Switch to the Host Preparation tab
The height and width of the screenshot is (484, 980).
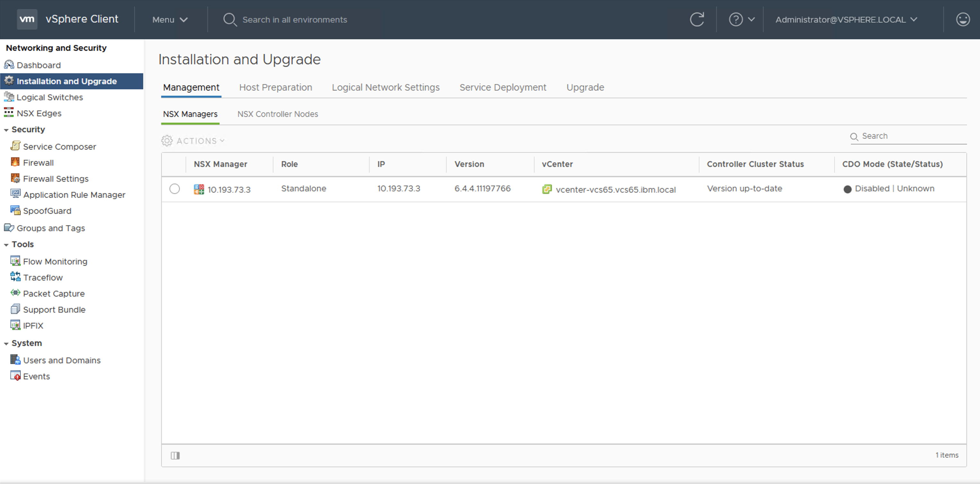(x=275, y=88)
